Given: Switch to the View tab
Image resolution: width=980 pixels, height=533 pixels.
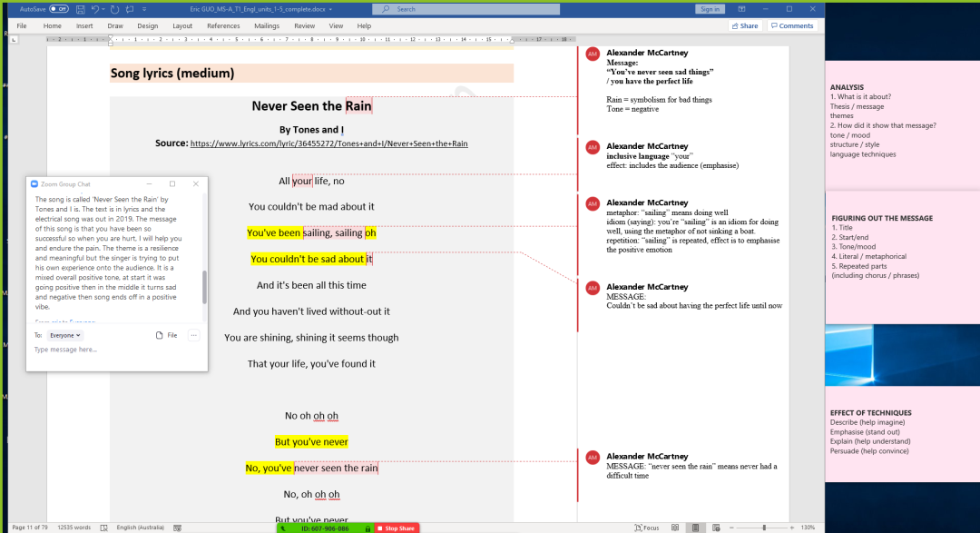Looking at the screenshot, I should [x=337, y=25].
